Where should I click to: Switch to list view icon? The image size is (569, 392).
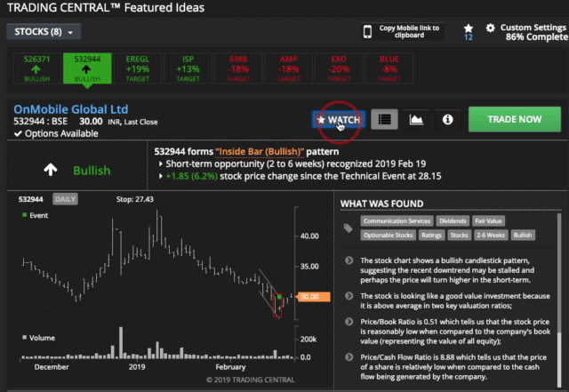(x=384, y=119)
